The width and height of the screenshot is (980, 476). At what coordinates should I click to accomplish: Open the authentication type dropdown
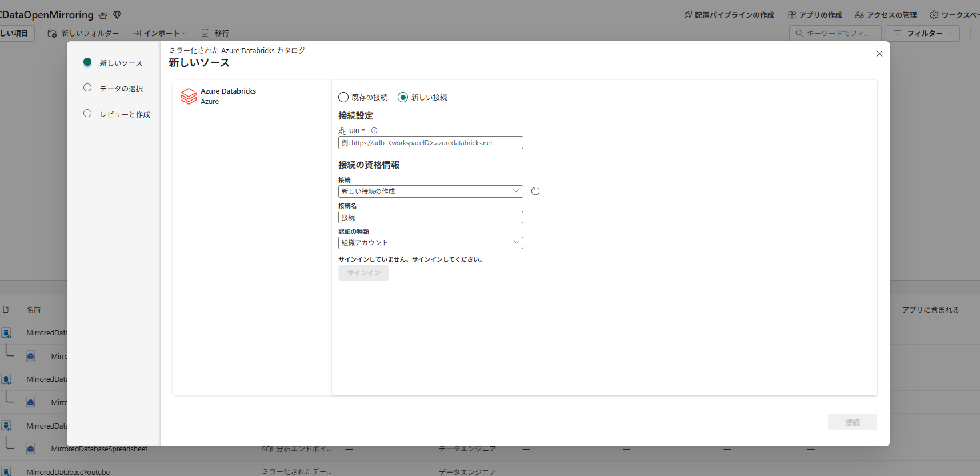point(431,242)
